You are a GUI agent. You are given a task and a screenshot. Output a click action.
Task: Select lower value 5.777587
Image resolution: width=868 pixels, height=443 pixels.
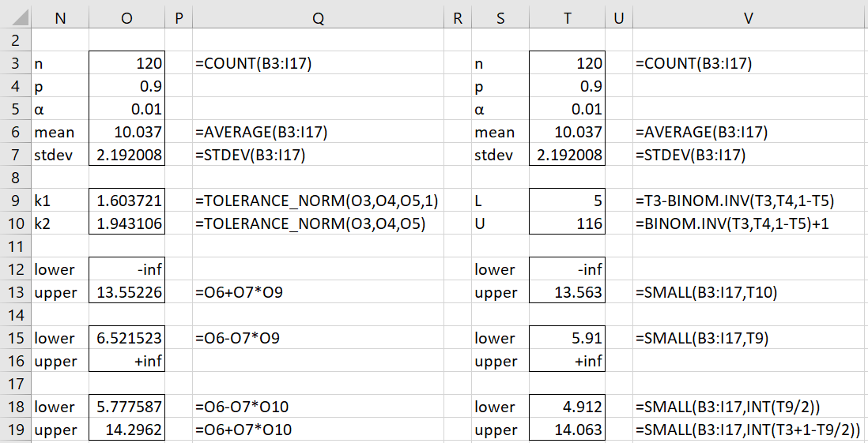126,407
